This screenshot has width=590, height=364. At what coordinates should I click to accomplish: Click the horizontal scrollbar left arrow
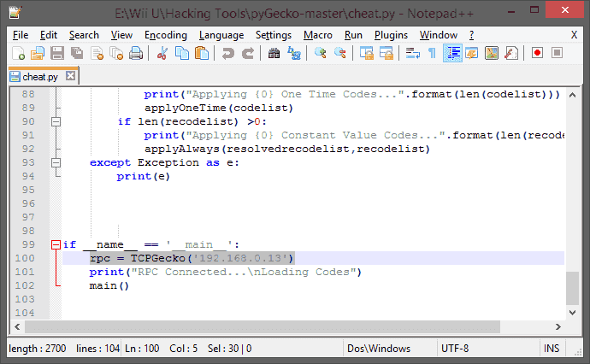pyautogui.click(x=17, y=326)
